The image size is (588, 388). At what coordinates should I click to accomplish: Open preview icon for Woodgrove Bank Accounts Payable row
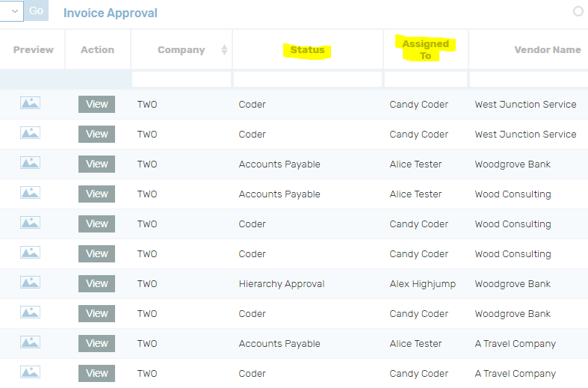point(31,163)
